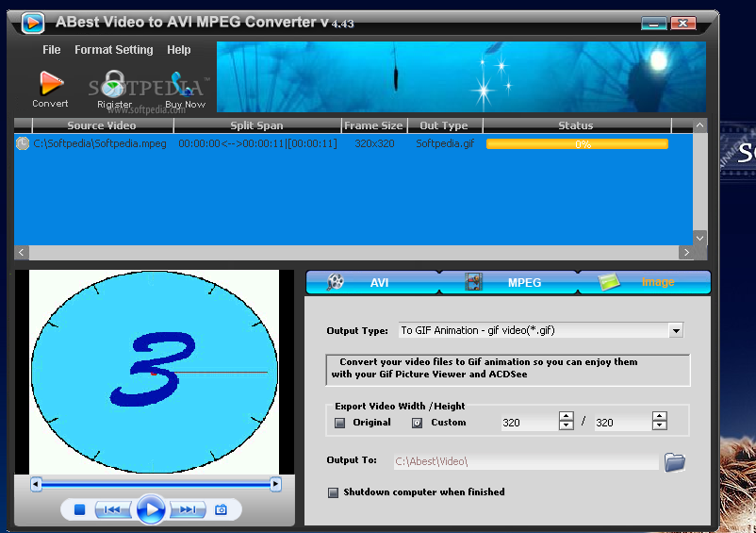Decrease the export video width
756x533 pixels.
566,425
